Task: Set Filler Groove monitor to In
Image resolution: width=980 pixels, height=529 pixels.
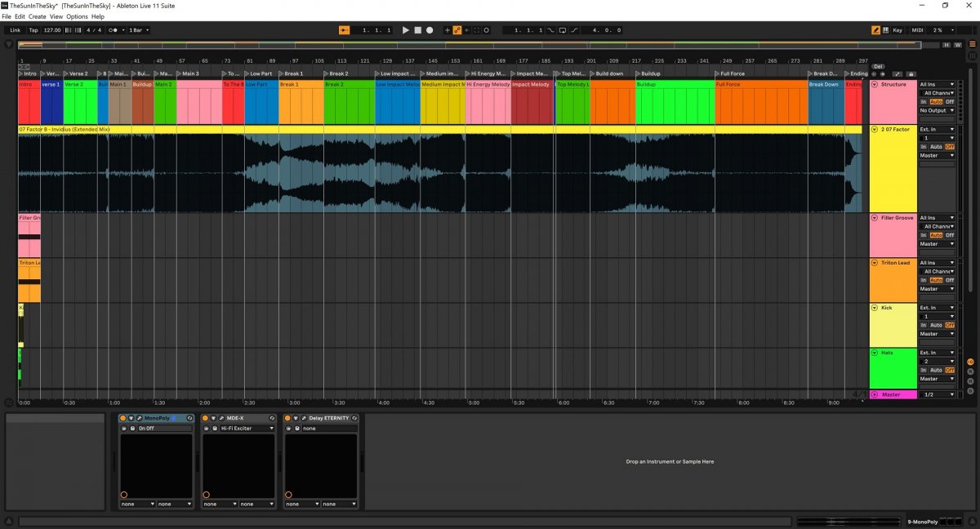Action: [924, 235]
